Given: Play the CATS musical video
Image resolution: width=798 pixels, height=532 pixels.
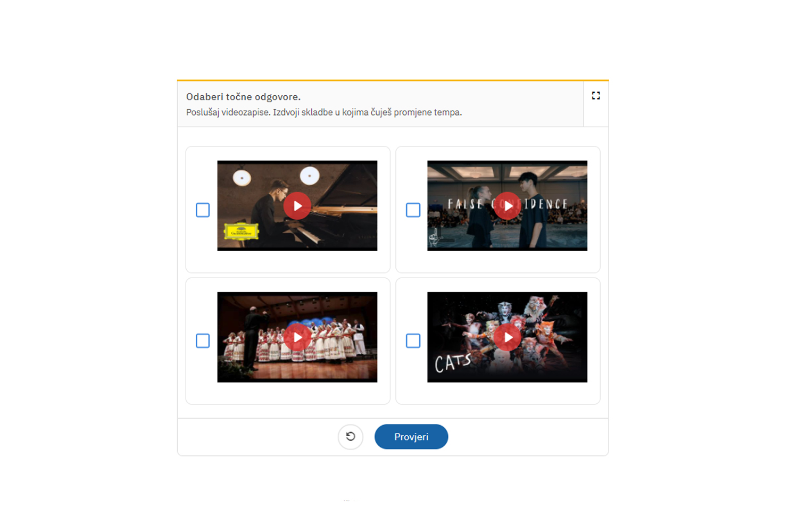Looking at the screenshot, I should coord(508,337).
